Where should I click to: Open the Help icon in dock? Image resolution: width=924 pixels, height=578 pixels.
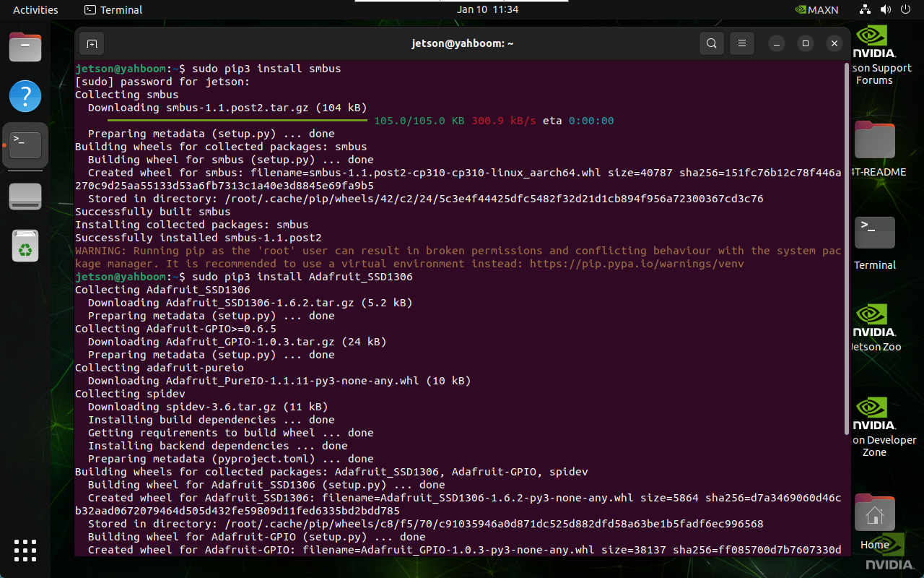click(25, 96)
